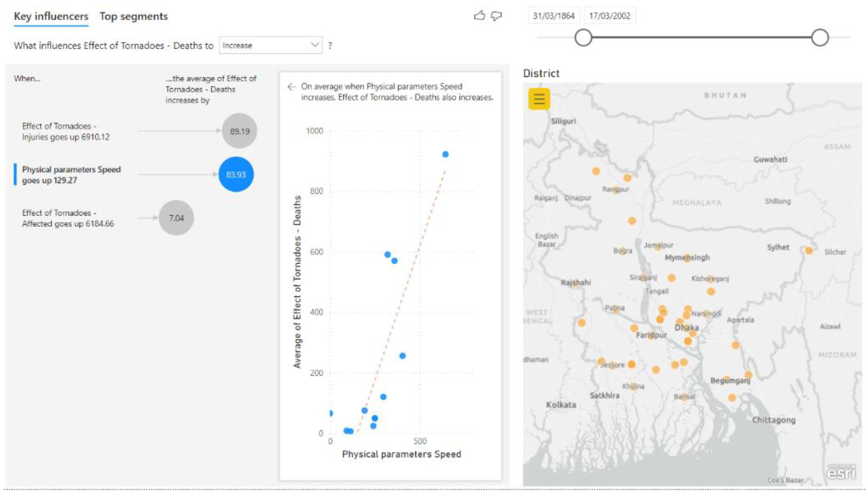The height and width of the screenshot is (495, 868).
Task: Select Injuries goes up 6910.12 influencer
Action: pos(66,131)
